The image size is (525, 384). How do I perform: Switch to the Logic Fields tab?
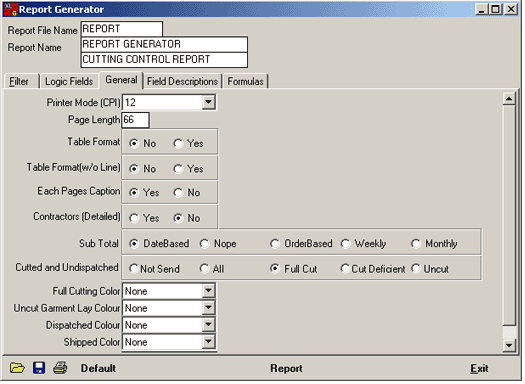coord(69,82)
